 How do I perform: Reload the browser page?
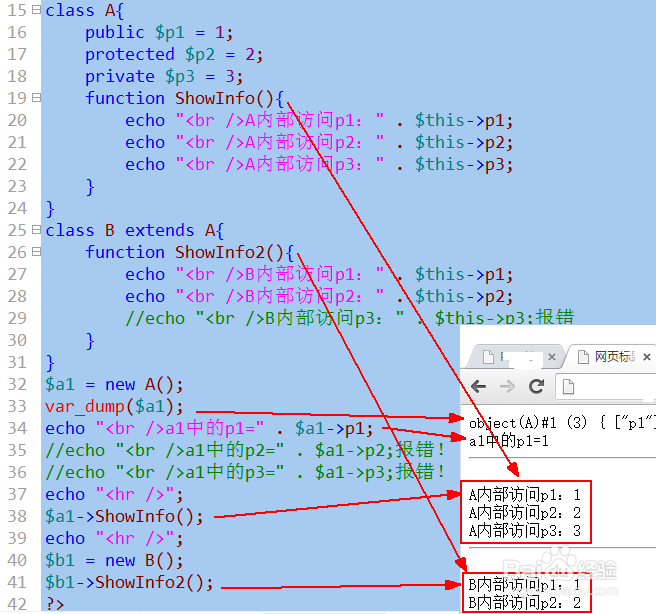536,386
